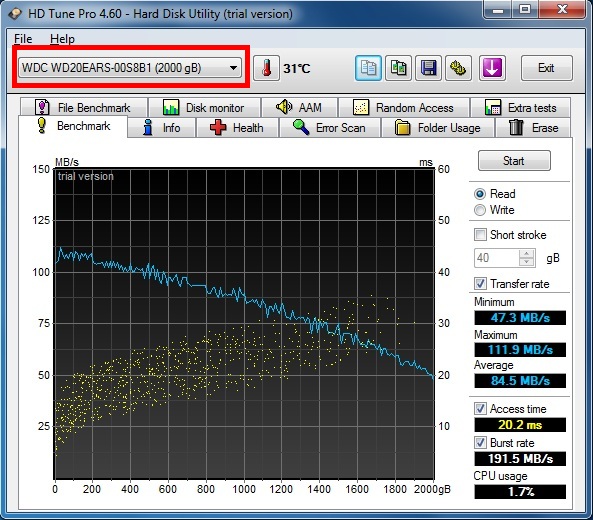The width and height of the screenshot is (593, 520).
Task: Open the Error Scan tab
Action: pyautogui.click(x=330, y=128)
